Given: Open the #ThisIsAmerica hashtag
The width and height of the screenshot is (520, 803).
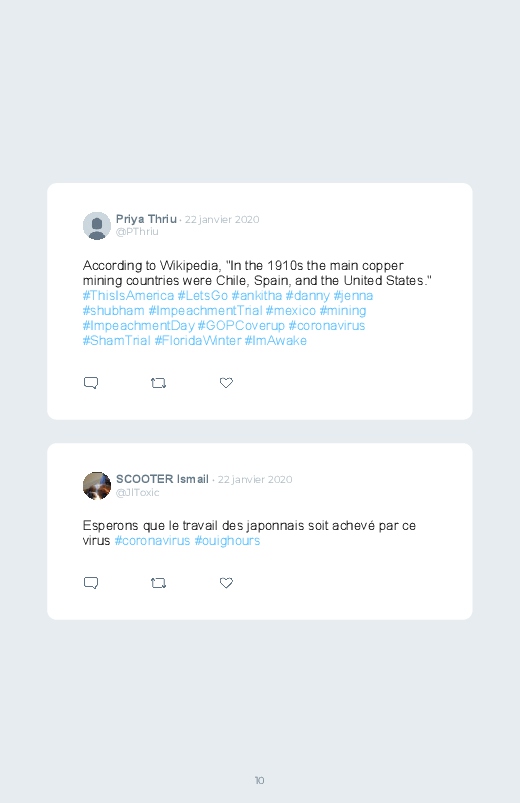Looking at the screenshot, I should (128, 295).
